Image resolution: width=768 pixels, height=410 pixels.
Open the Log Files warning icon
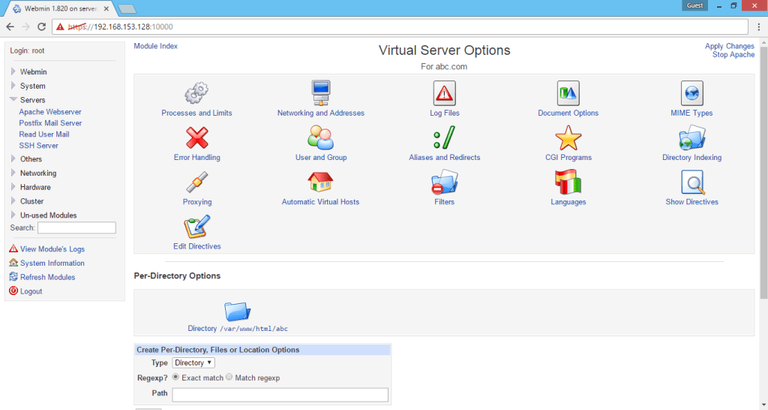pos(444,93)
